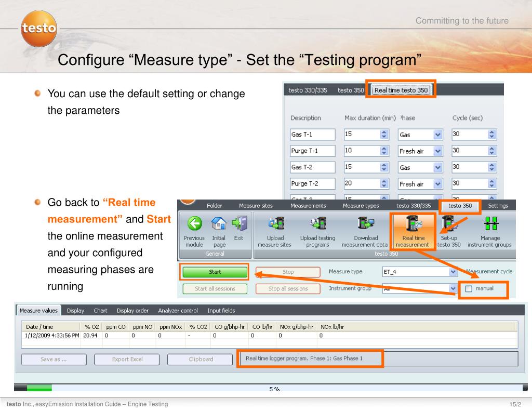Click the Gas T-1 description field

(x=312, y=135)
